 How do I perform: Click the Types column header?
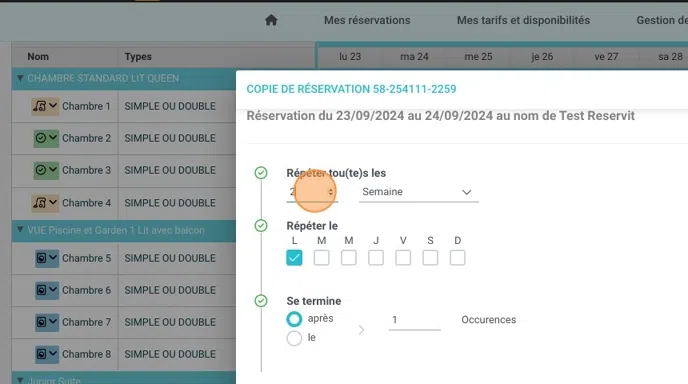pyautogui.click(x=138, y=57)
